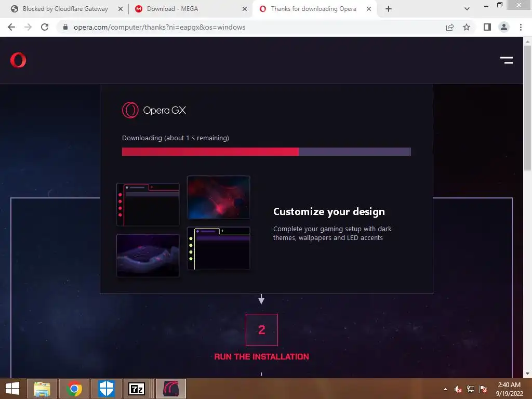The height and width of the screenshot is (399, 532).
Task: Click the red nebula wallpaper thumbnail
Action: point(219,197)
